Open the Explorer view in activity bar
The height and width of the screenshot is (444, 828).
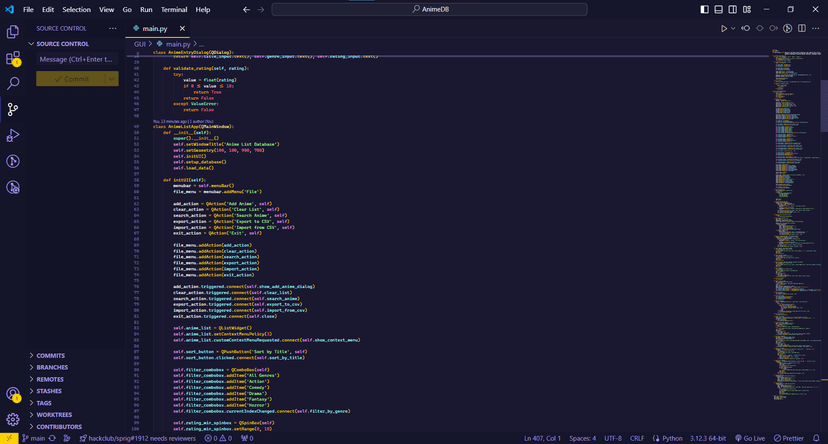tap(13, 32)
